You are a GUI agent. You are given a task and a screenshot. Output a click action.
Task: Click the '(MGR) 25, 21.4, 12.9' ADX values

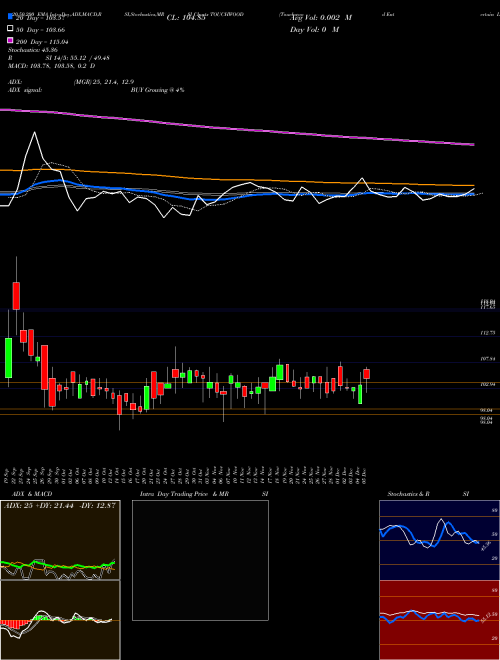104,82
